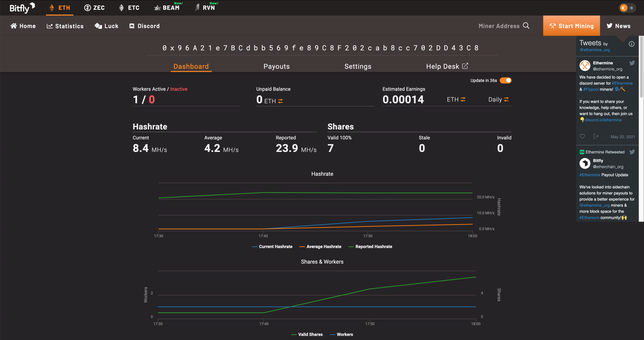
Task: Click the Luck dice icon
Action: pos(98,26)
